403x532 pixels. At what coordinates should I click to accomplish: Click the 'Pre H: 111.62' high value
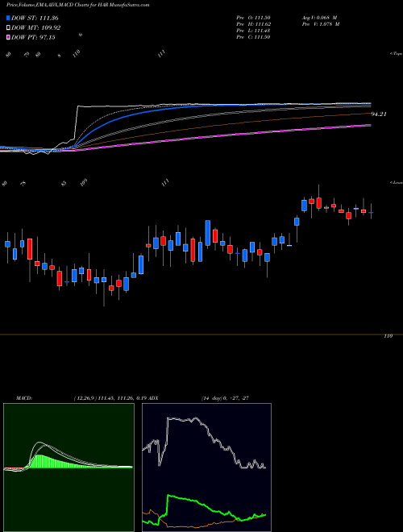pos(253,24)
